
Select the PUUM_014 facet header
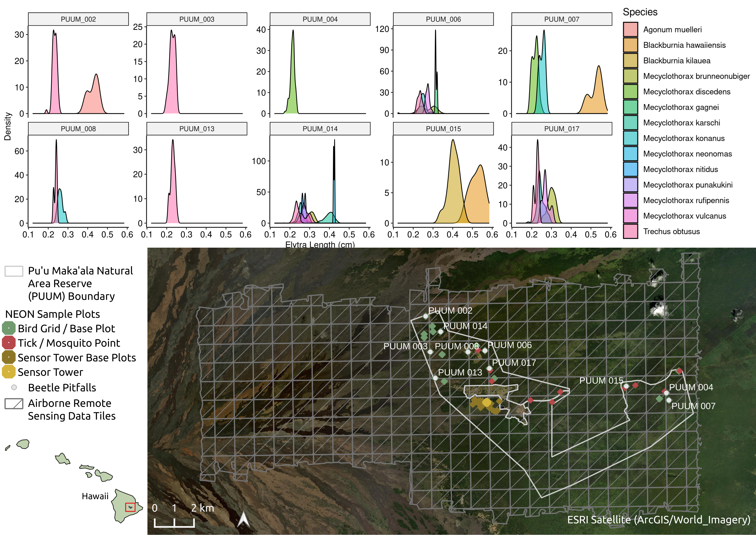tap(320, 129)
